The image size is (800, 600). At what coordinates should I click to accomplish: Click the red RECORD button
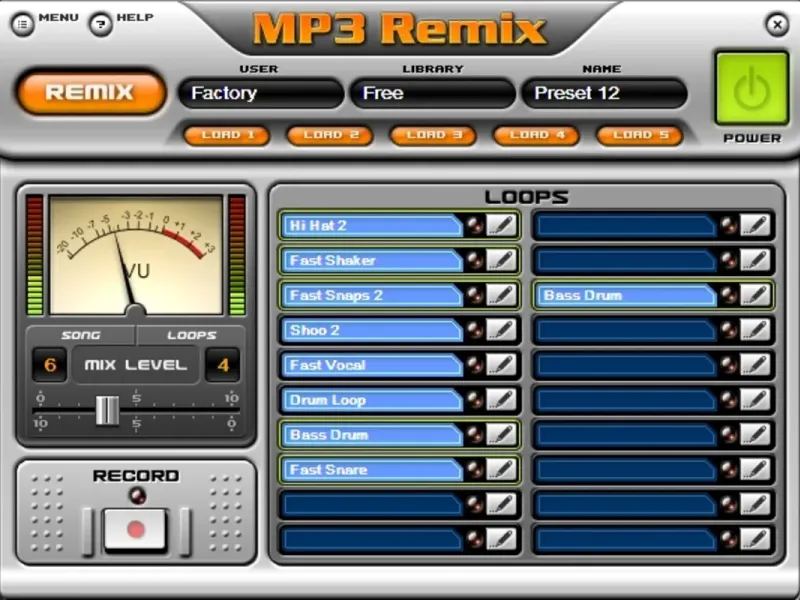pos(135,530)
